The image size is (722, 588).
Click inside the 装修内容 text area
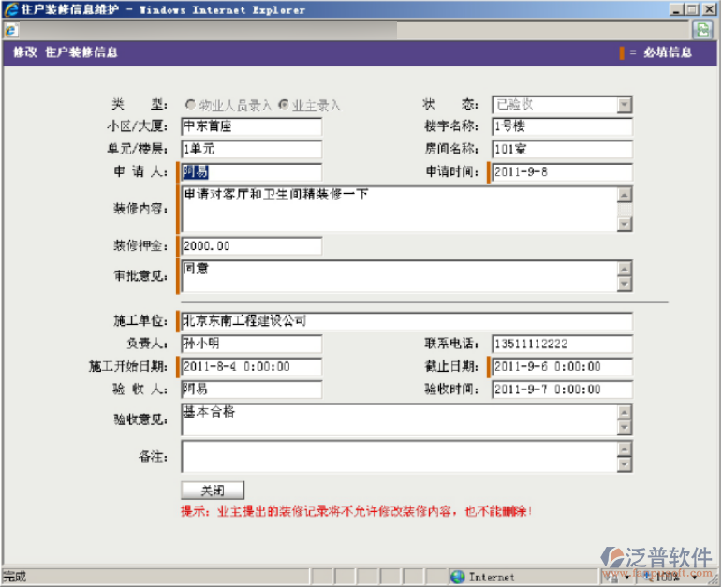click(x=399, y=209)
